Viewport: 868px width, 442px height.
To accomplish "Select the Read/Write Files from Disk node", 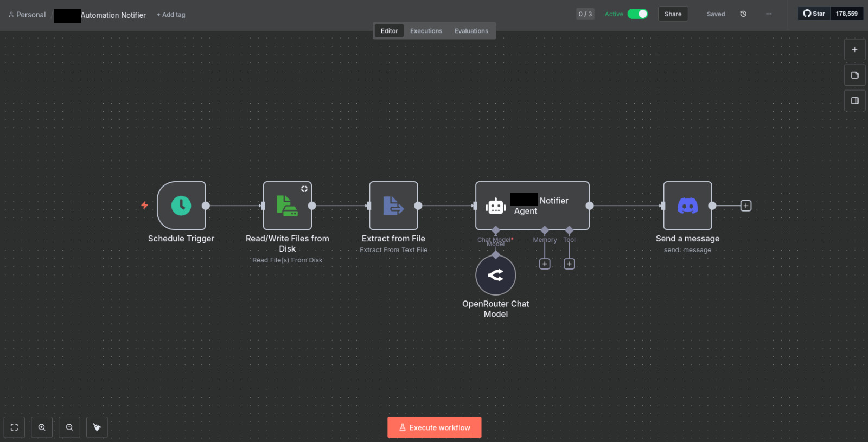I will point(287,206).
